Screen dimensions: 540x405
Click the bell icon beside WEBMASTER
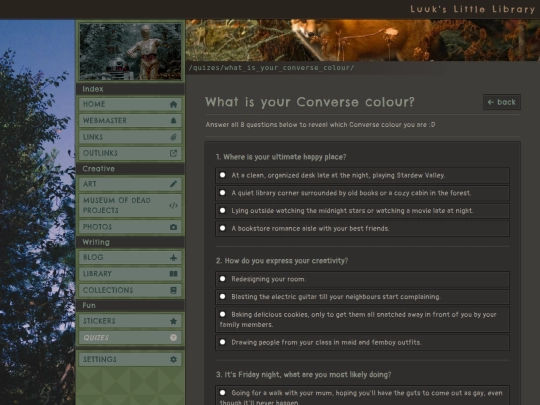point(173,121)
